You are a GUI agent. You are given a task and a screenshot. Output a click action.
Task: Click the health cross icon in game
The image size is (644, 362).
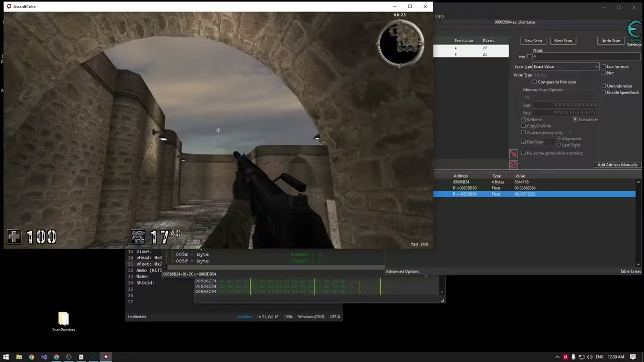[x=14, y=237]
